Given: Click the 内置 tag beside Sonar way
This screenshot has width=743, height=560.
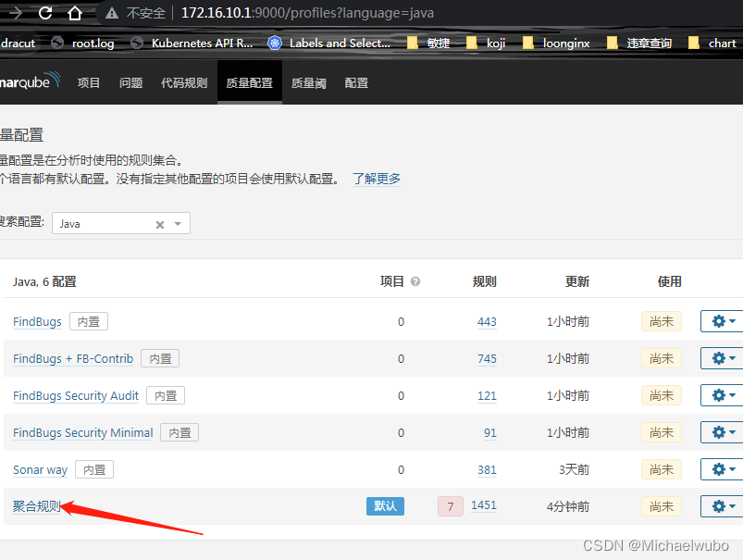Looking at the screenshot, I should click(94, 469).
